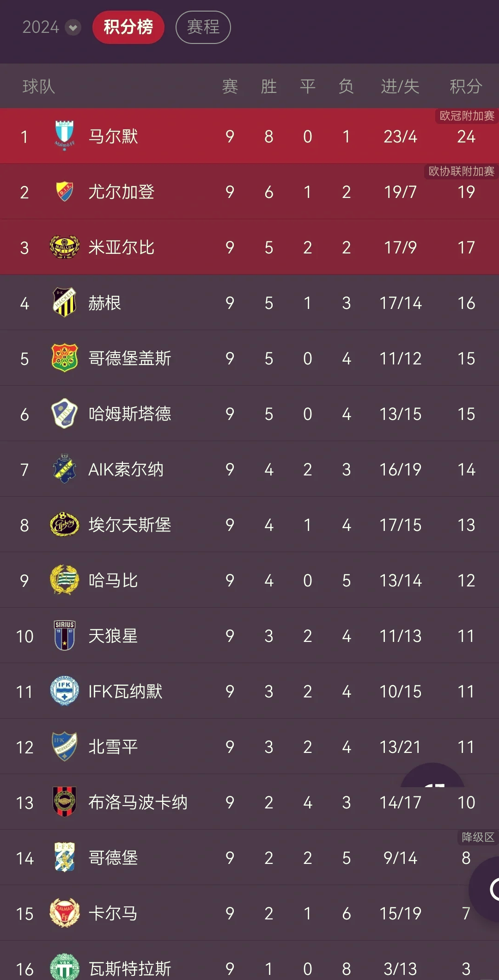
Task: Open the 2024 season dropdown arrow
Action: click(x=73, y=27)
